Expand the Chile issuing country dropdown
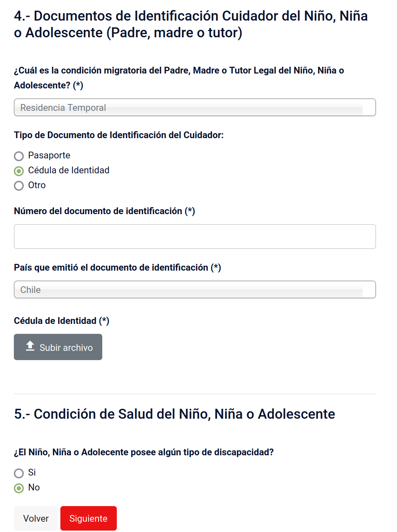 195,290
